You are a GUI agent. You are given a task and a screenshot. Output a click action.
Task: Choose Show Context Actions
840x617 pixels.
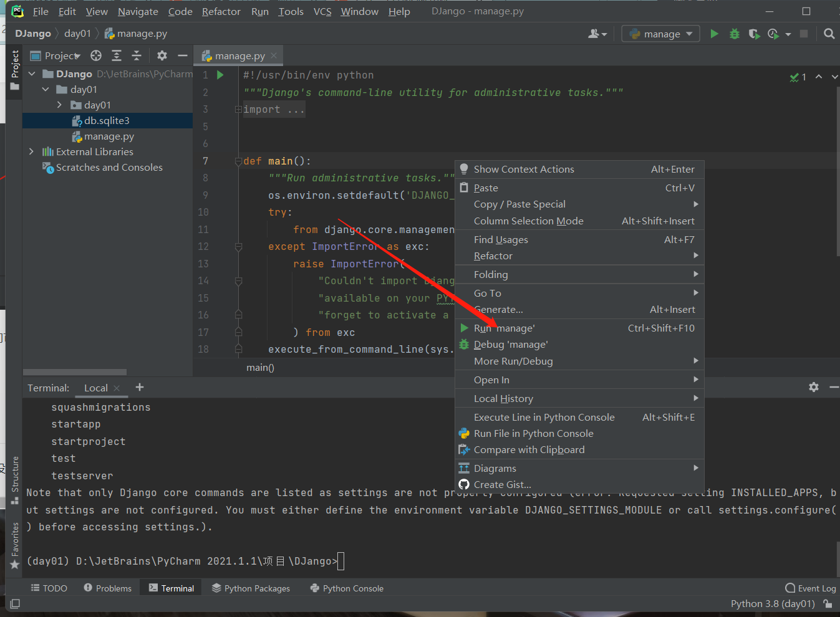580,169
